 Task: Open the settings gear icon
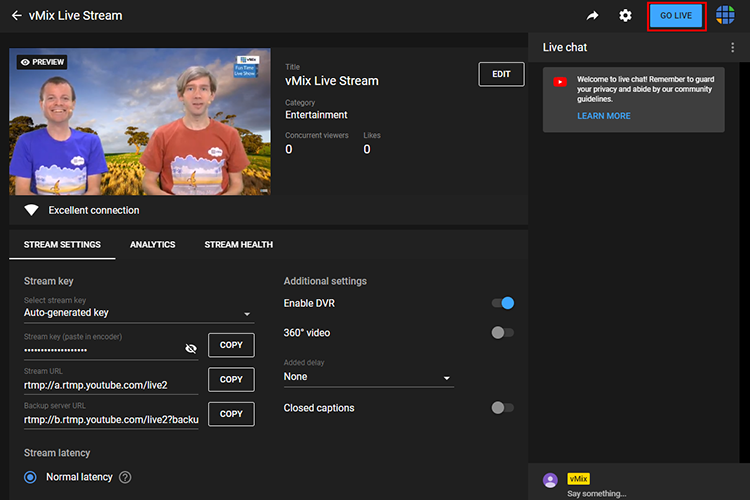point(625,16)
